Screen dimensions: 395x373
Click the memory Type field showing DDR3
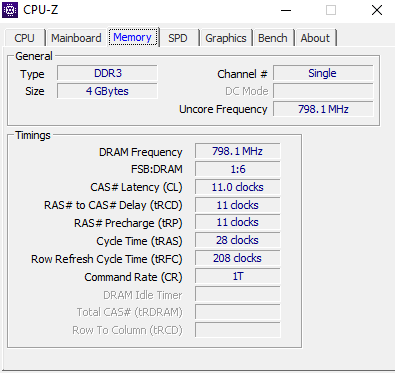(x=107, y=73)
